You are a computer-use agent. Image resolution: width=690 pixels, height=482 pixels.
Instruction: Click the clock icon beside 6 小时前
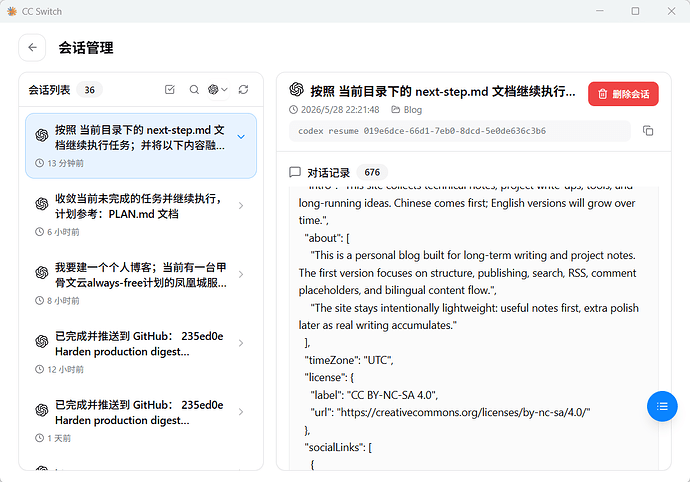[x=39, y=232]
